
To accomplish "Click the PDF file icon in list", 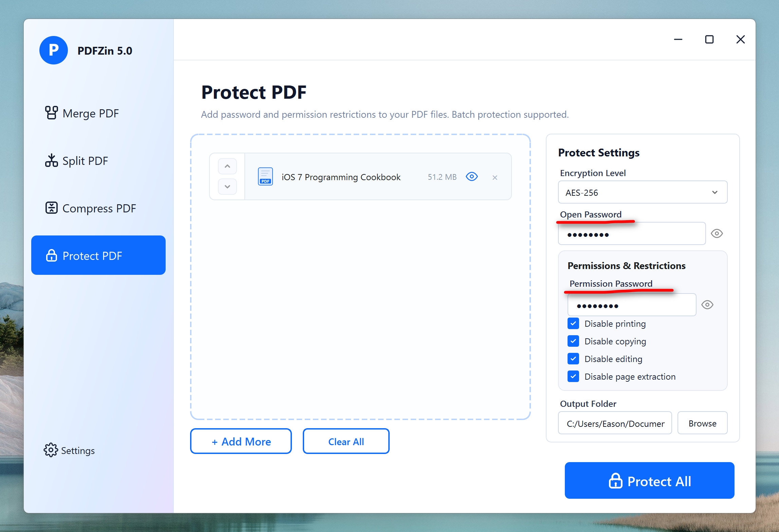I will [x=265, y=176].
